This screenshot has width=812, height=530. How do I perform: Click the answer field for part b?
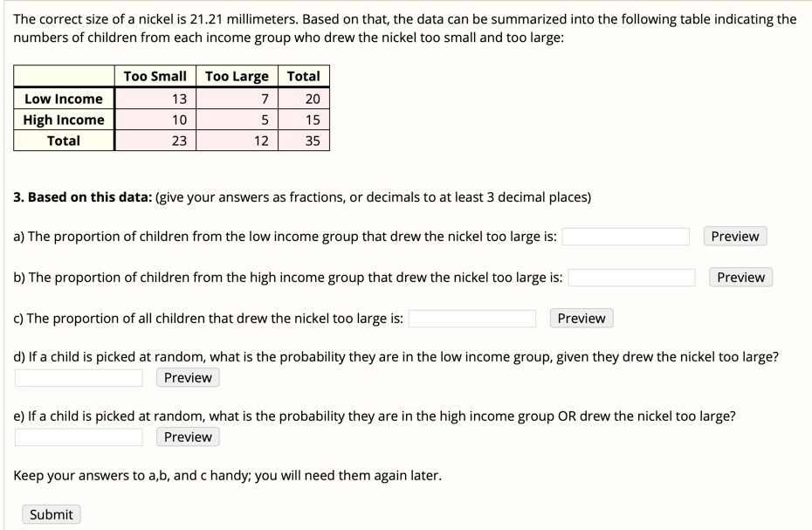[631, 276]
